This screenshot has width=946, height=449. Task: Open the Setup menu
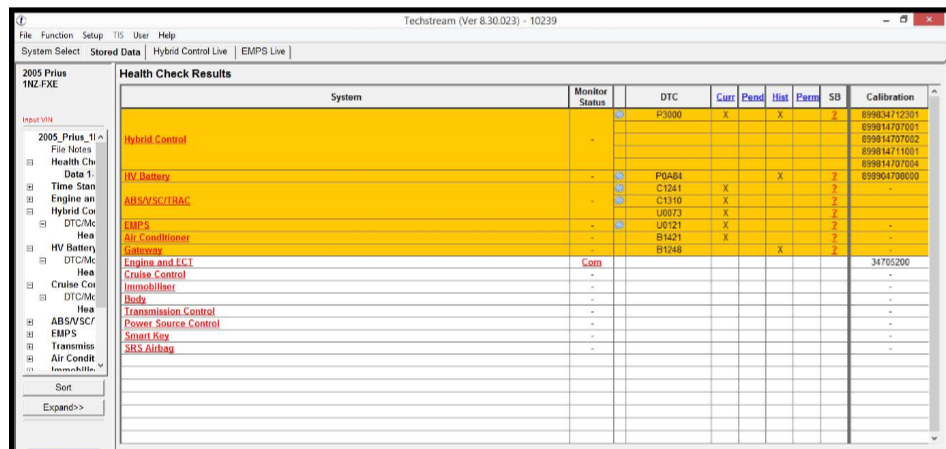[x=93, y=36]
